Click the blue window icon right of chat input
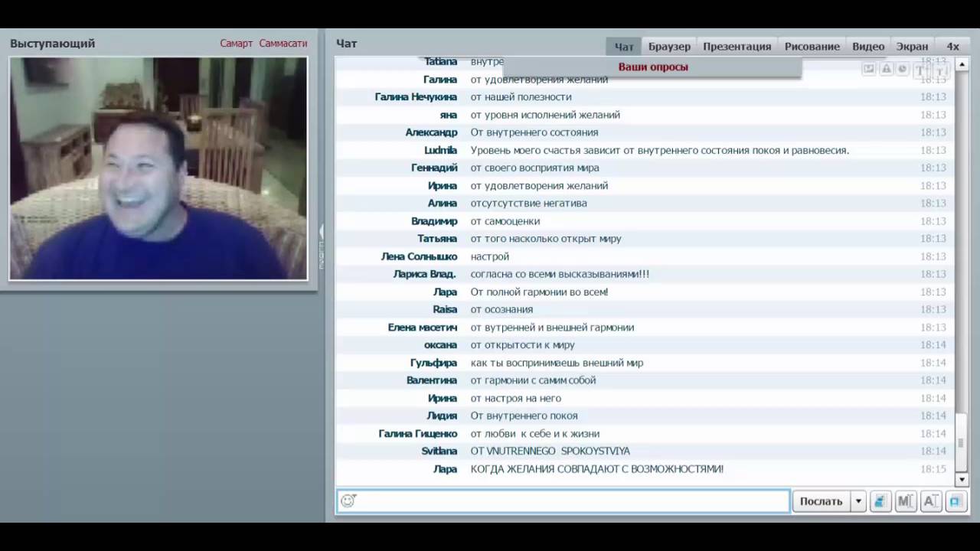This screenshot has width=980, height=551. point(955,501)
